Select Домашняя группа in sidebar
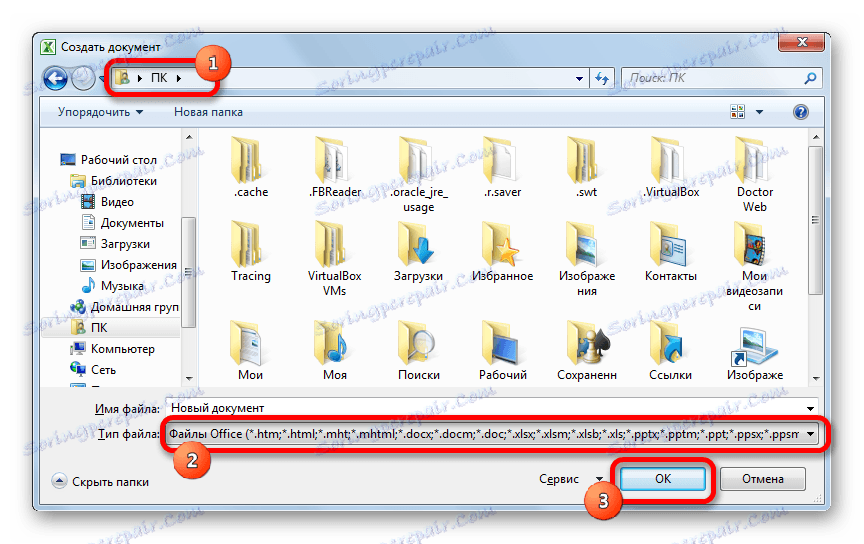The image size is (864, 544). pyautogui.click(x=125, y=307)
